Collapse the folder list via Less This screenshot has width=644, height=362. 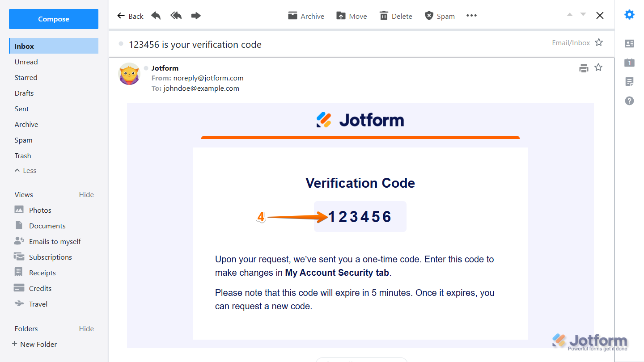[x=25, y=170]
